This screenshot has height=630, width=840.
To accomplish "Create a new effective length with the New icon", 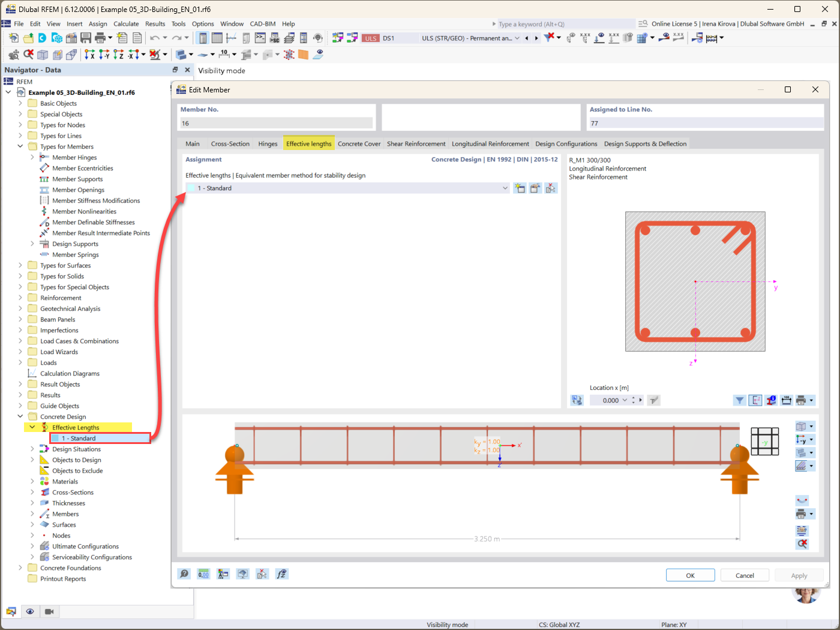I will click(520, 188).
